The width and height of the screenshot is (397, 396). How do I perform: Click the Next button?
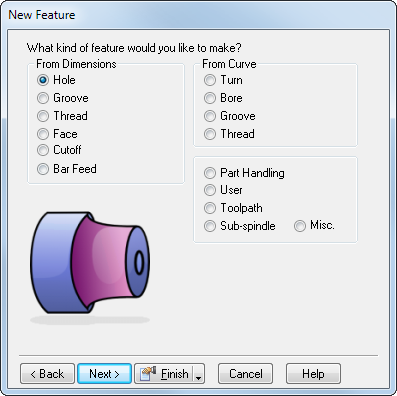104,374
